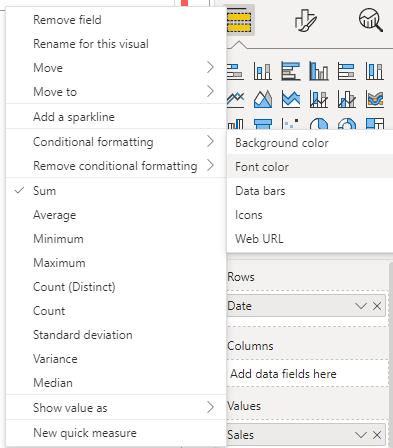393x448 pixels.
Task: Choose Remove field from context menu
Action: pos(116,20)
